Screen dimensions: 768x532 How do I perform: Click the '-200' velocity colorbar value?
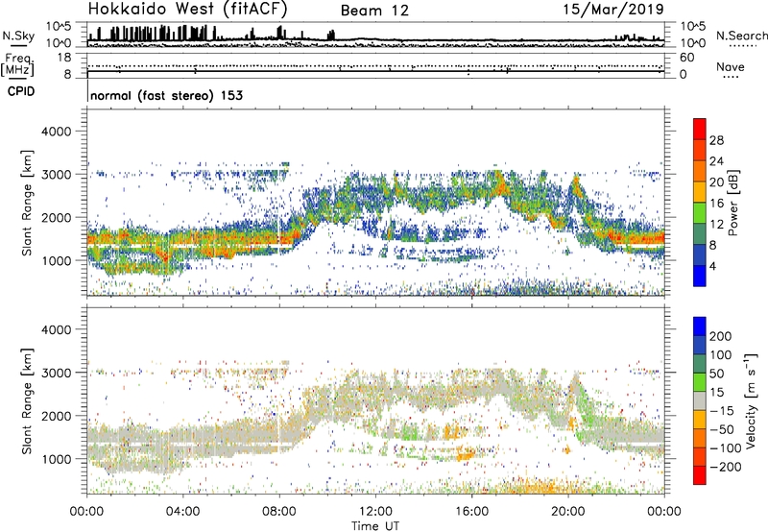[726, 467]
